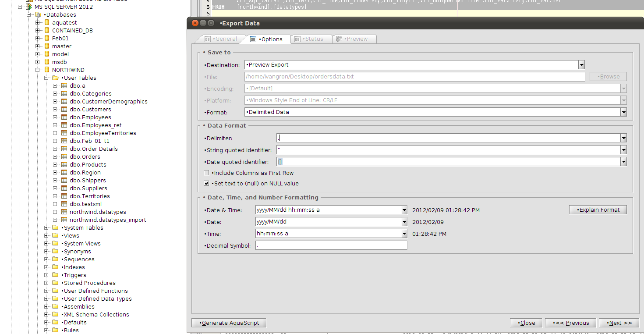This screenshot has width=644, height=334.
Task: Click the System Tables folder icon
Action: (x=55, y=227)
